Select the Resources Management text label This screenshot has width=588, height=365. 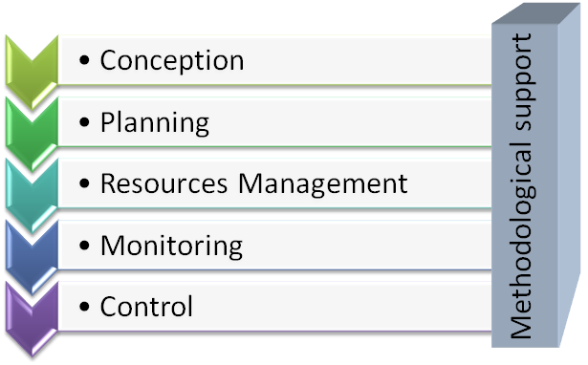254,184
